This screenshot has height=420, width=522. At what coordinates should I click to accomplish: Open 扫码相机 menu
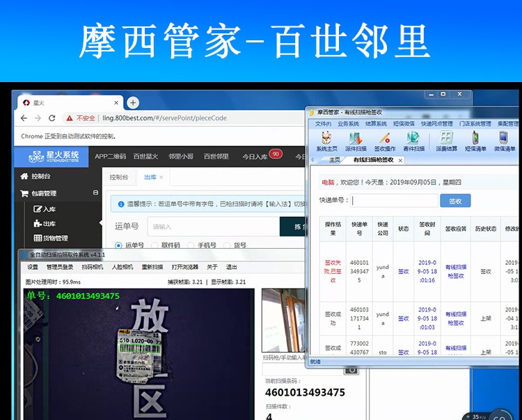(x=92, y=267)
